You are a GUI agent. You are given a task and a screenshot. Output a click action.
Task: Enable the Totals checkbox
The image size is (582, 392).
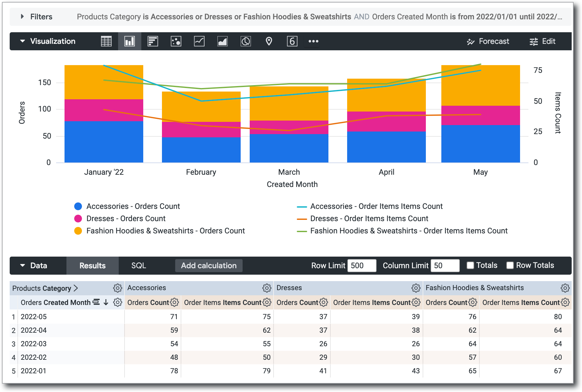[470, 265]
